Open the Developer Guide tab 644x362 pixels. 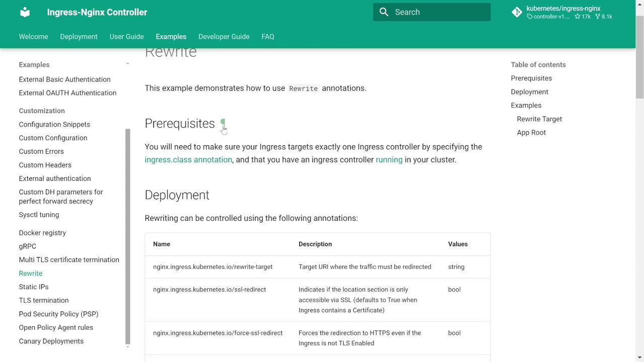(224, 37)
